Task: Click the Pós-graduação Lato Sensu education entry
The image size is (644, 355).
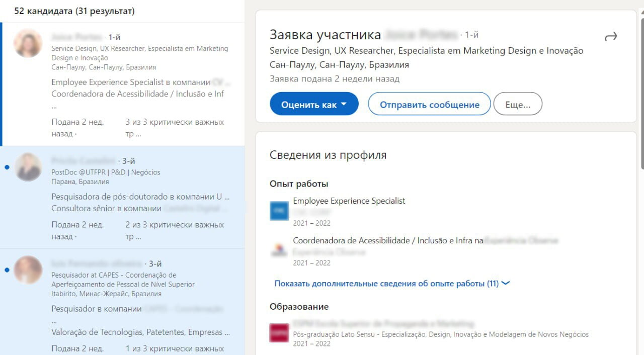Action: (x=441, y=334)
